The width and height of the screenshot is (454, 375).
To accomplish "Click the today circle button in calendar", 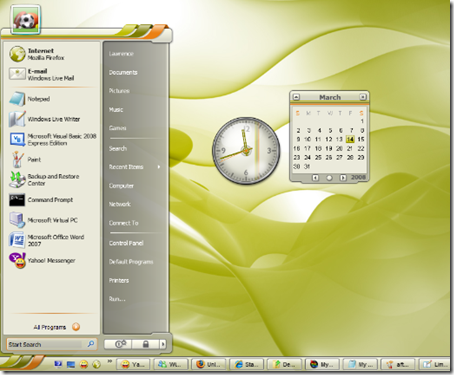I will pos(329,178).
